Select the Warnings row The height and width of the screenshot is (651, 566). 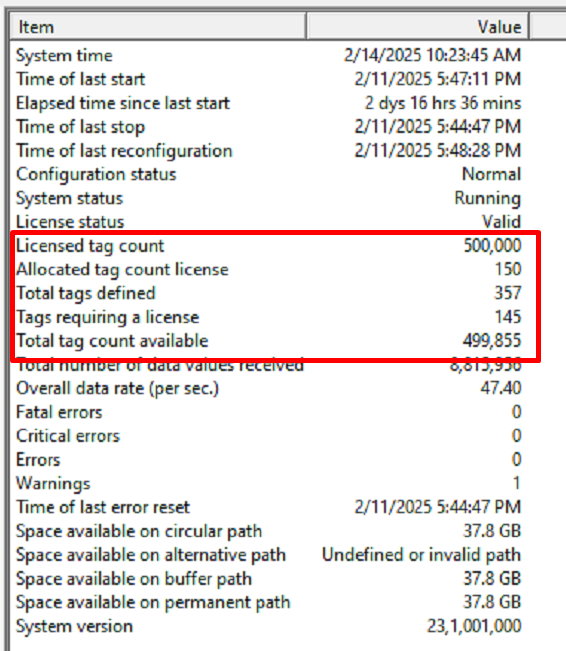pos(269,483)
